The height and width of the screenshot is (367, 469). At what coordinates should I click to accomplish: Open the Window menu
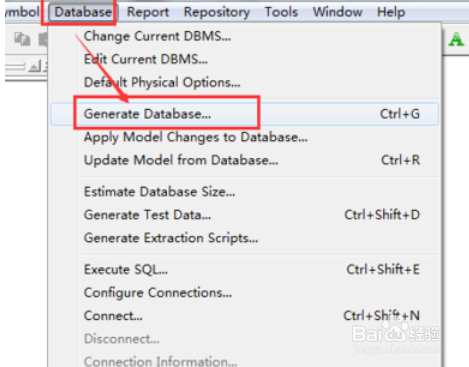[x=337, y=12]
